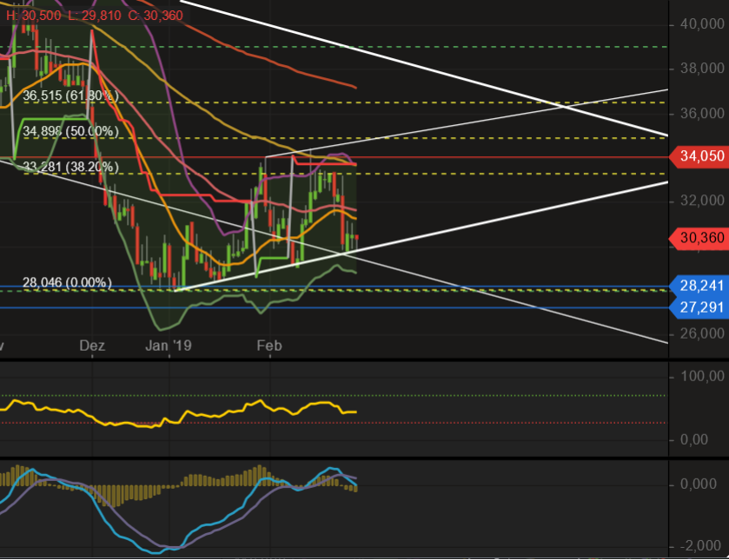Screen dimensions: 729x560
Task: Select the 36,515 (61.80%) Fibonacci label
Action: (x=71, y=93)
